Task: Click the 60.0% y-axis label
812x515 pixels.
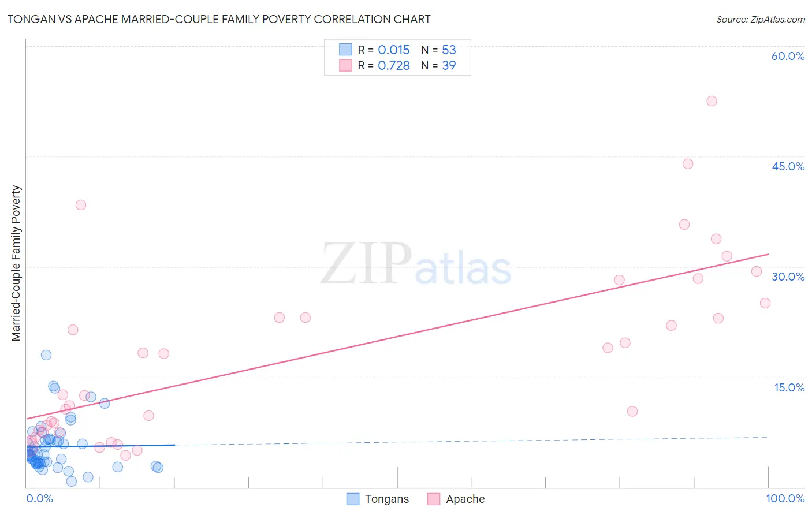Action: 788,56
